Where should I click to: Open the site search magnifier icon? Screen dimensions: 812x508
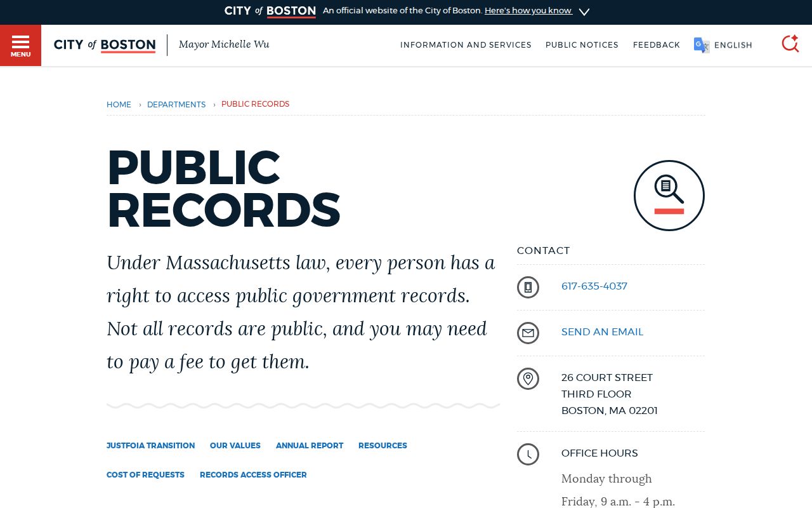pyautogui.click(x=790, y=44)
